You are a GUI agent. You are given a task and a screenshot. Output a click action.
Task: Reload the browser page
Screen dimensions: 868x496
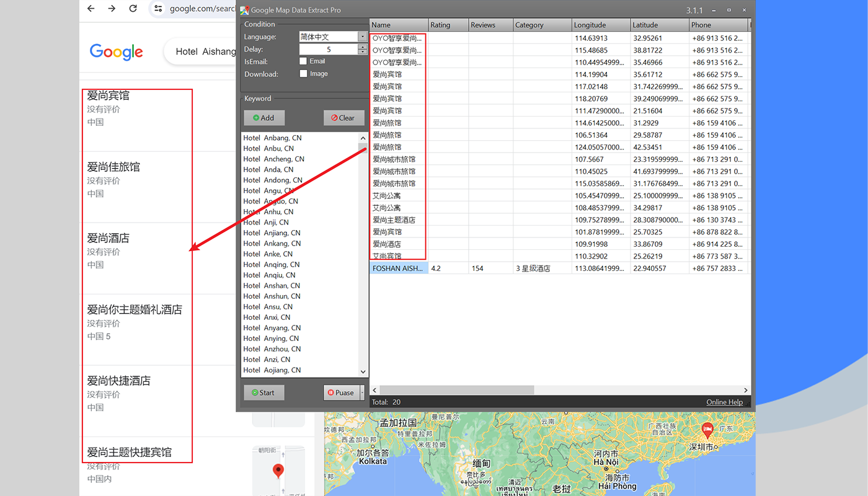[133, 9]
